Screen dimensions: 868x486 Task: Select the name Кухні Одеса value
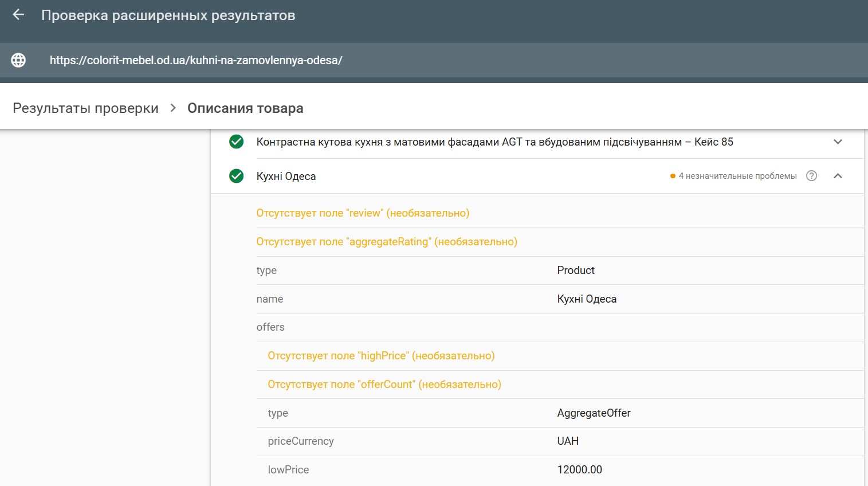pos(587,299)
